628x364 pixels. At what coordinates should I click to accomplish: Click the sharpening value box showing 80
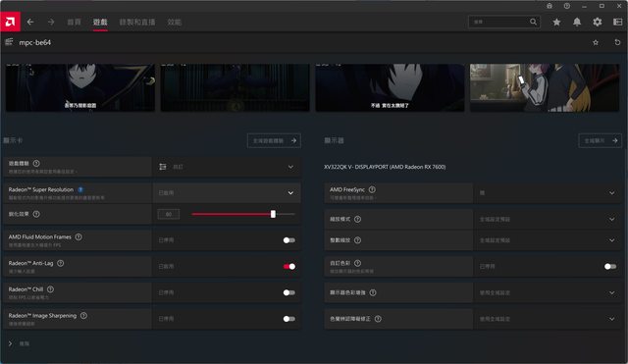pos(169,214)
